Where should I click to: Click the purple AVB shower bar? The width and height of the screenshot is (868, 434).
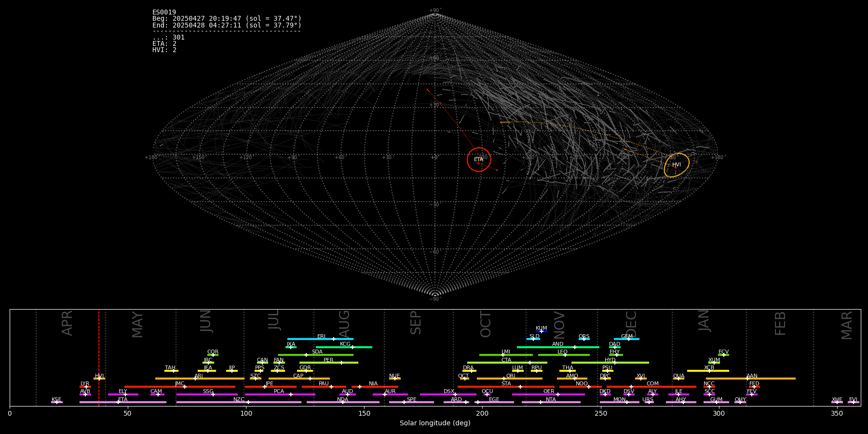pyautogui.click(x=85, y=394)
